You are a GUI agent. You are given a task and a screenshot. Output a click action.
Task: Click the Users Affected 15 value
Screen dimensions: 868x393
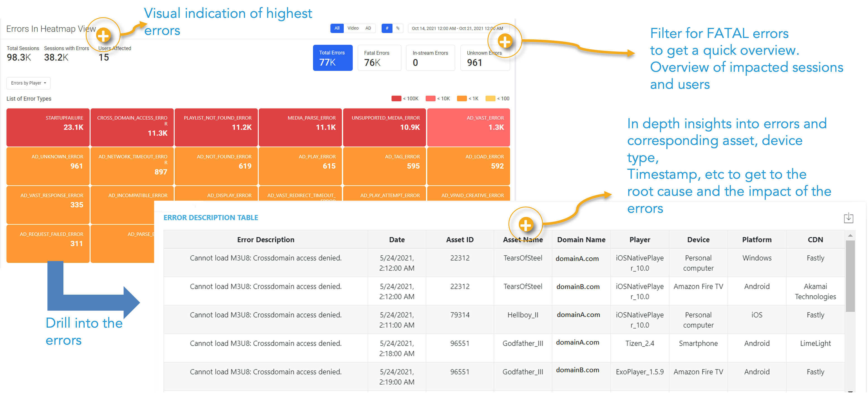[103, 58]
